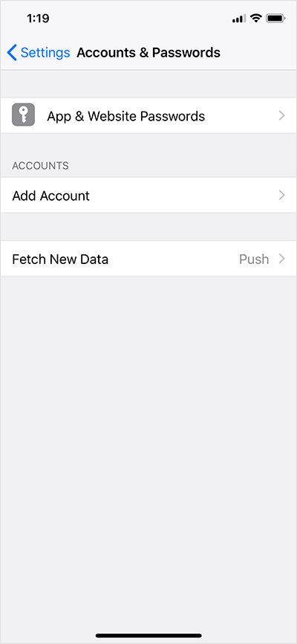Select the Add Account label
Image resolution: width=297 pixels, height=644 pixels.
51,196
